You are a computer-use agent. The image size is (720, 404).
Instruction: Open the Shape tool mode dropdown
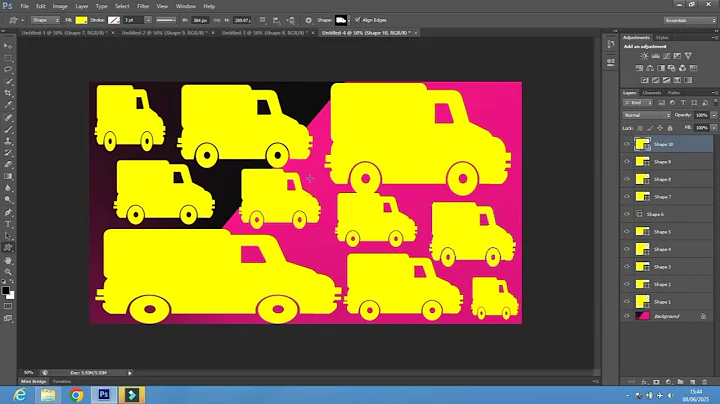pos(45,20)
